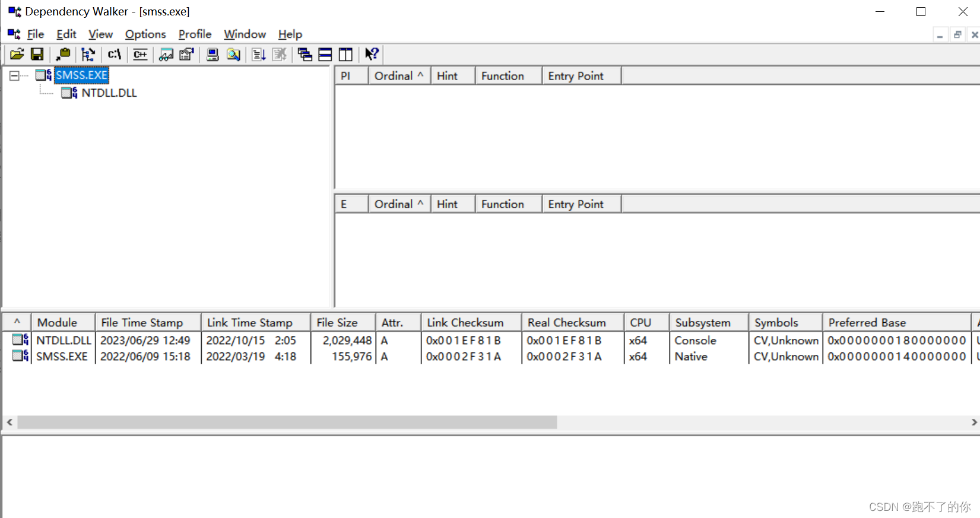Click the Copy clipboard toolbar icon
This screenshot has height=518, width=980.
(x=63, y=55)
